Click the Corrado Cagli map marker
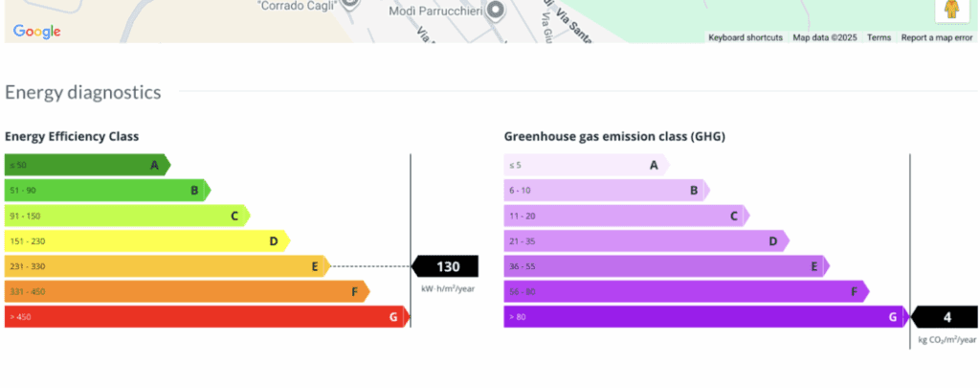This screenshot has height=388, width=980. tap(348, 5)
